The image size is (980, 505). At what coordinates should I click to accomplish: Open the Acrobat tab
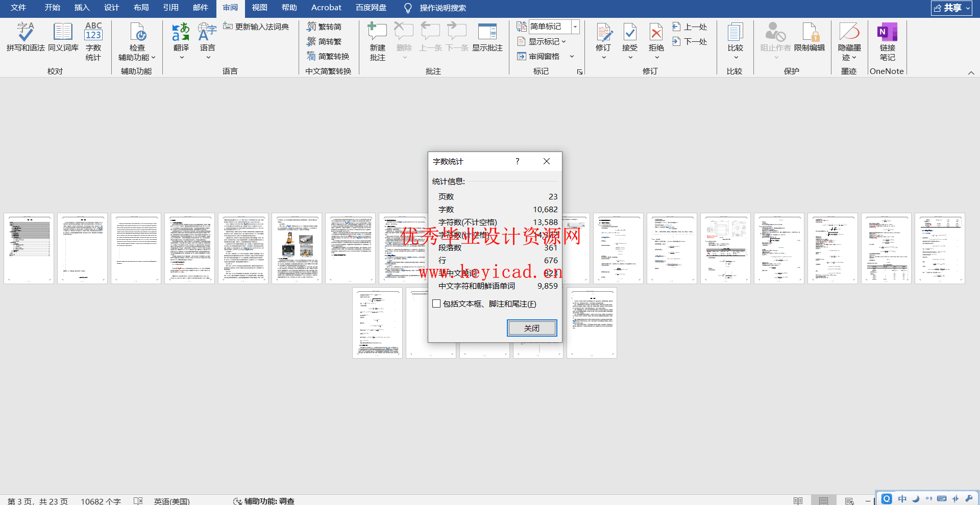point(326,8)
